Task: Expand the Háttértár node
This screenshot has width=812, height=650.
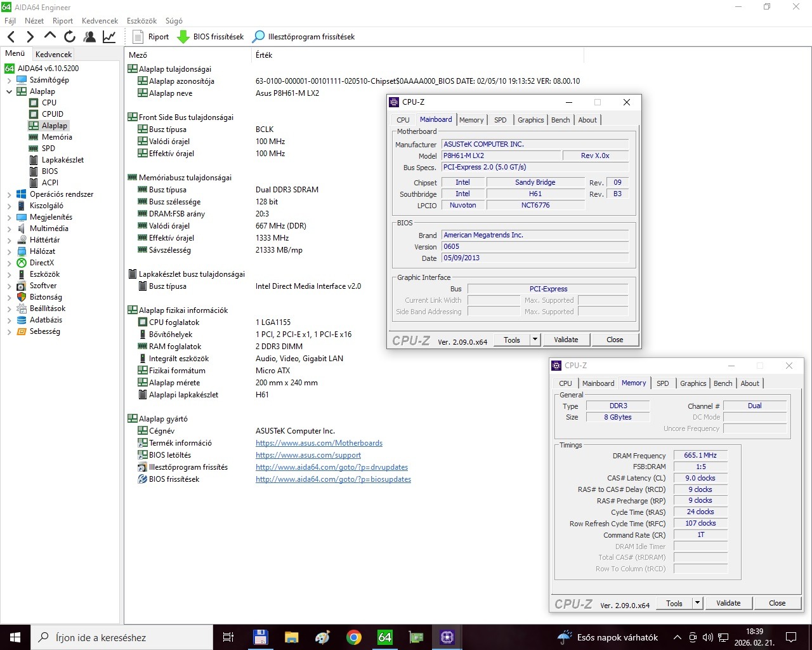Action: coord(9,240)
